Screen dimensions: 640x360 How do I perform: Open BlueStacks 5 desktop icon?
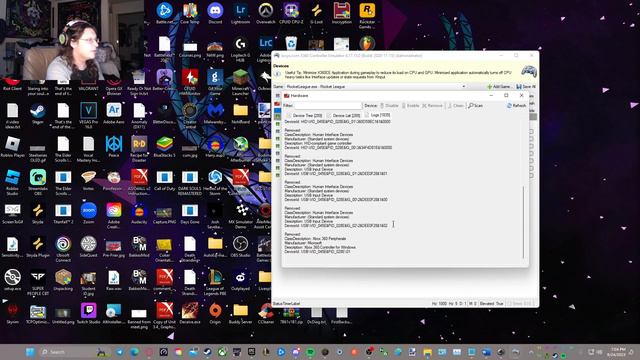[164, 147]
